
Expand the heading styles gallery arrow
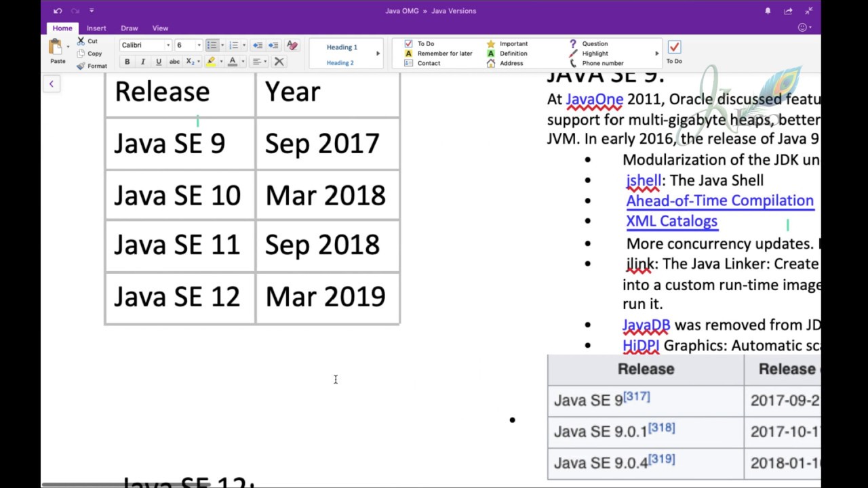tap(378, 54)
